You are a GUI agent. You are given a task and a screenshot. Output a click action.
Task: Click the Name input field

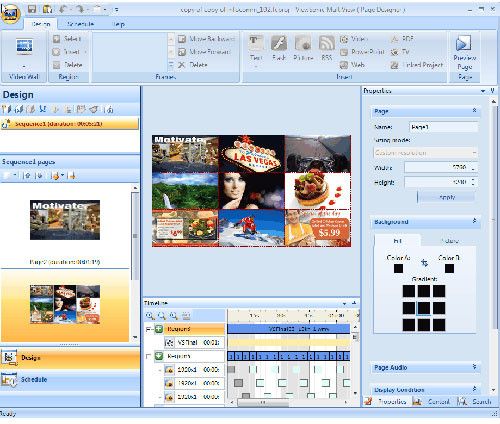pos(444,127)
